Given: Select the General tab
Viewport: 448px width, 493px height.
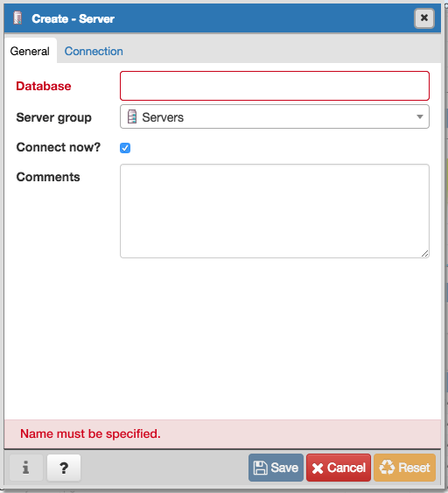Looking at the screenshot, I should (x=30, y=52).
